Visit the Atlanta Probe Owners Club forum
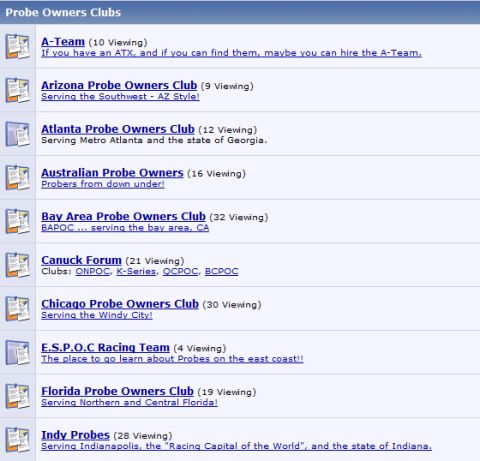Image resolution: width=480 pixels, height=461 pixels. (x=118, y=129)
